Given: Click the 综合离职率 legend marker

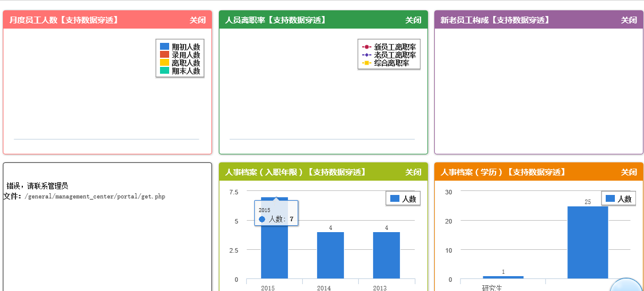Looking at the screenshot, I should (x=367, y=63).
